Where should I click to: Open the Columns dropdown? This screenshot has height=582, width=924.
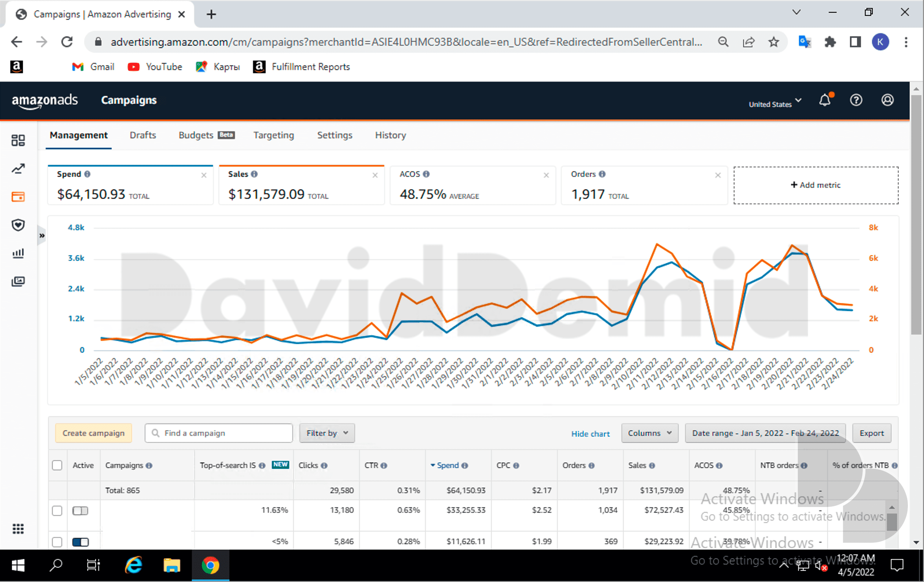click(x=650, y=433)
